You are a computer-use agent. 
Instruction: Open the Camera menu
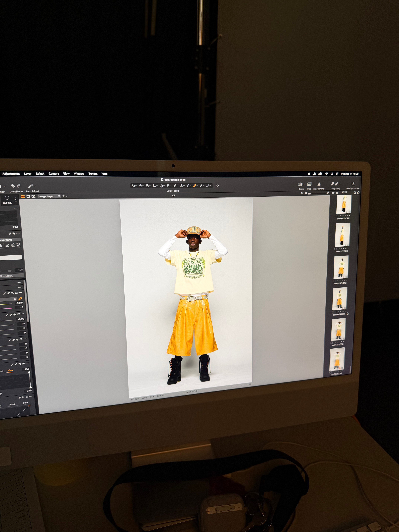click(54, 174)
